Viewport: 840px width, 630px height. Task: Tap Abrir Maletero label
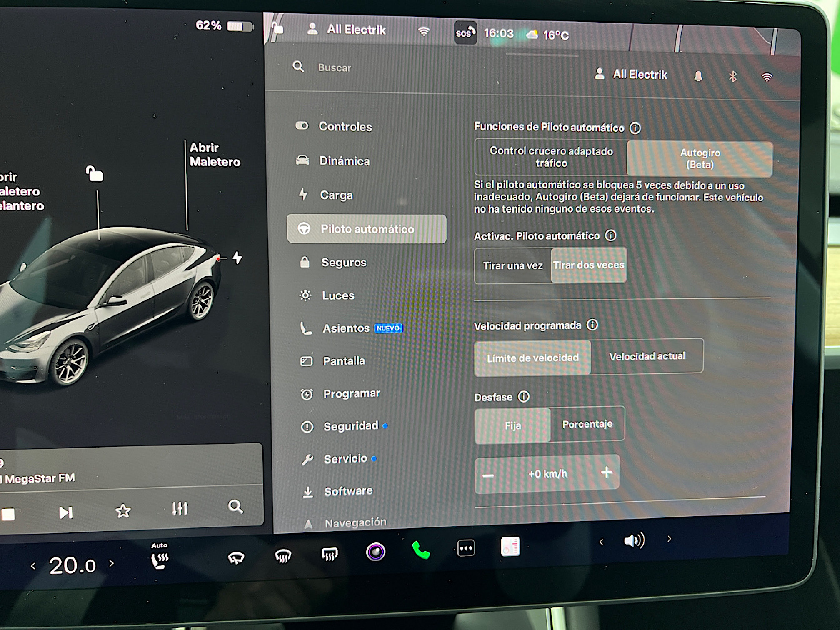tap(214, 155)
